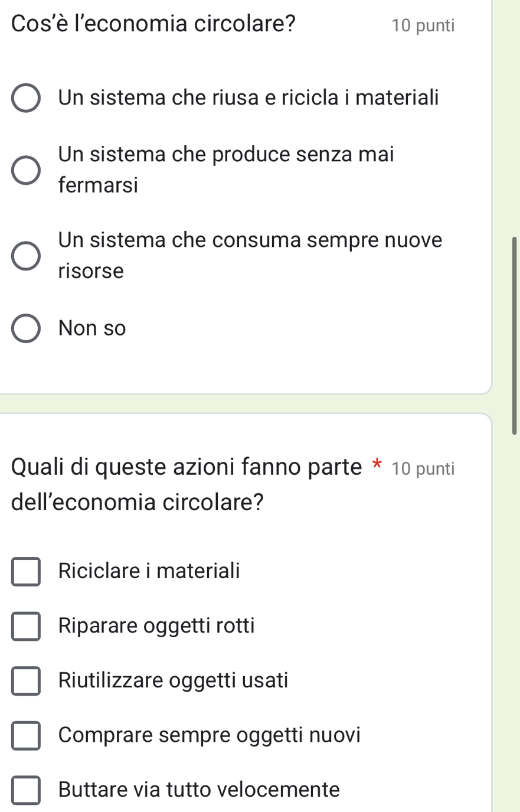Tick the "Comprare sempre oggetti nuovi" checkbox

click(x=26, y=735)
